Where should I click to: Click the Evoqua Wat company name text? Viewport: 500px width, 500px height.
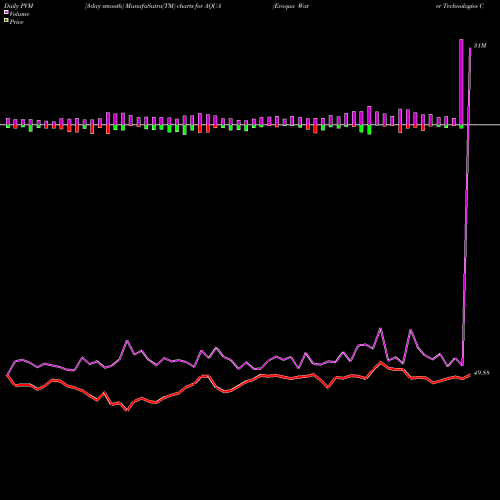point(291,6)
